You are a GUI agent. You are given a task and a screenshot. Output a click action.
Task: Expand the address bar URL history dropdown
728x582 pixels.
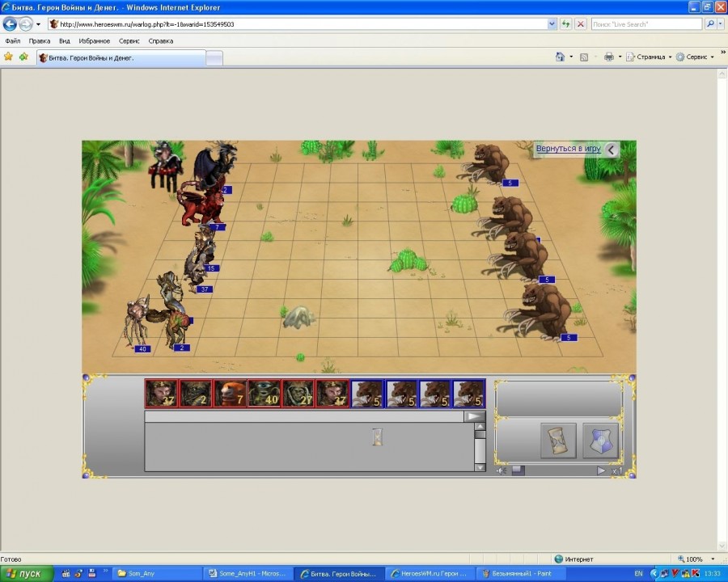click(552, 24)
